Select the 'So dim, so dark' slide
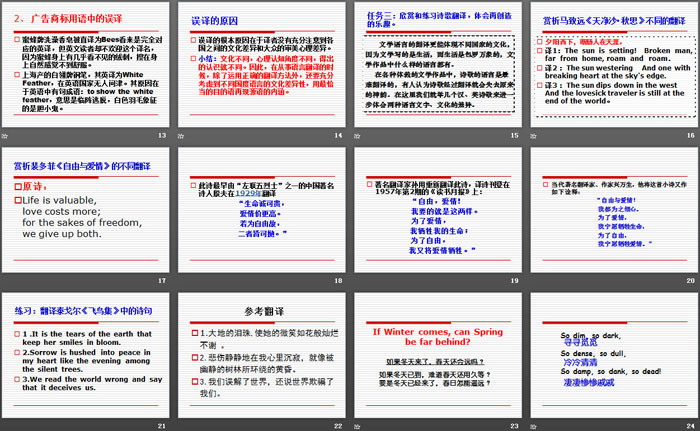 614,356
